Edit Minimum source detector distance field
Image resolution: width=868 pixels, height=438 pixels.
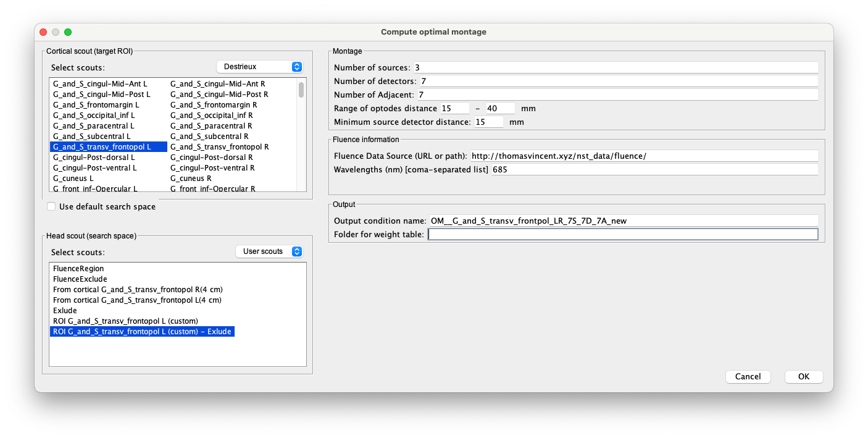click(x=488, y=122)
